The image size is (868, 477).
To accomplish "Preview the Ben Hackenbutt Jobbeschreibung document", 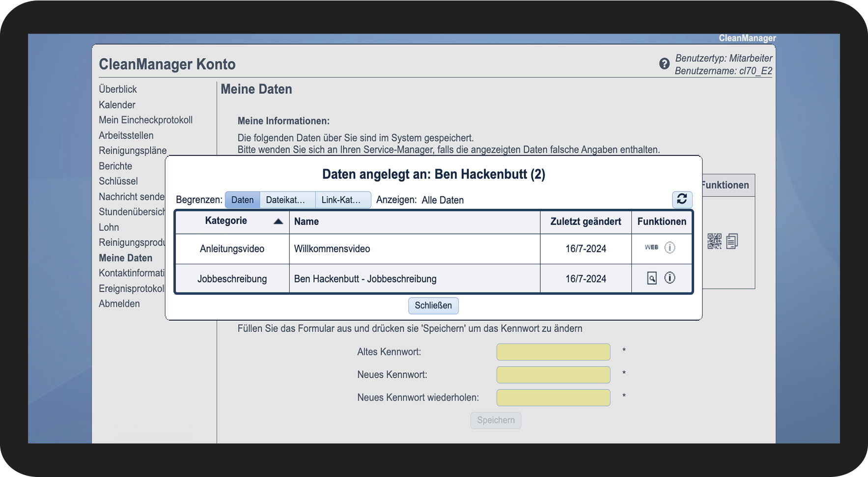I will [x=651, y=279].
